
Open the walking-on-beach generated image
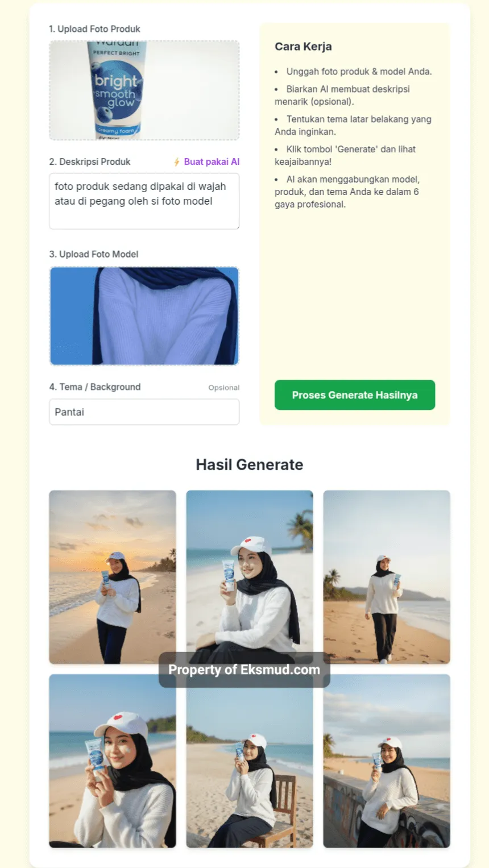coord(387,577)
